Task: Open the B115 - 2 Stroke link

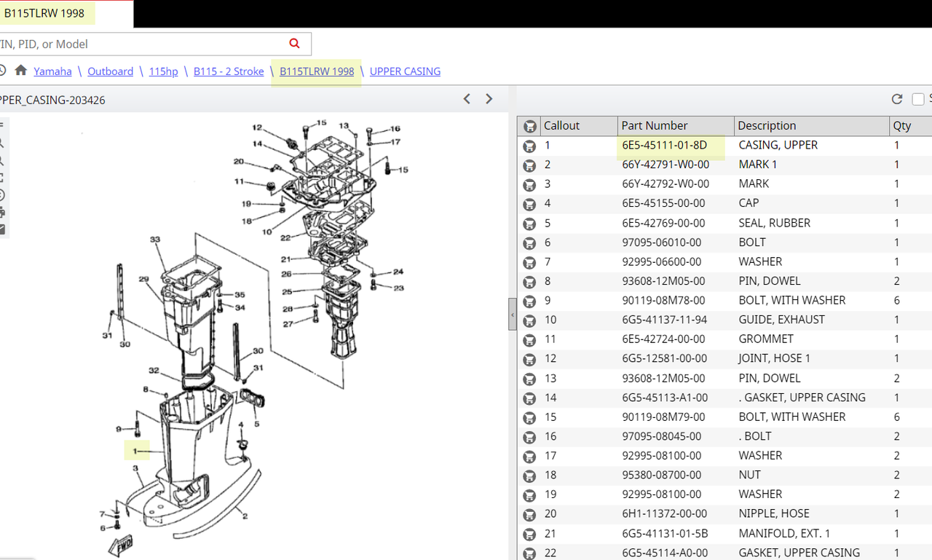Action: click(x=229, y=71)
